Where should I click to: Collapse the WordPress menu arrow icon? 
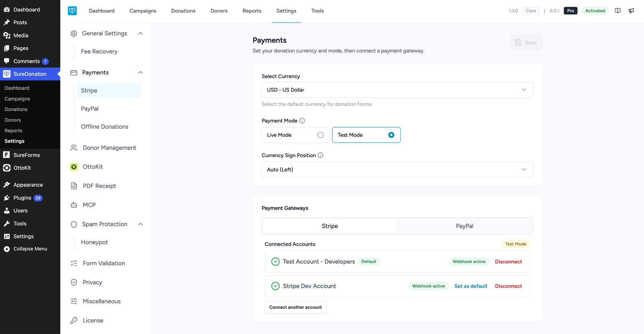click(7, 249)
